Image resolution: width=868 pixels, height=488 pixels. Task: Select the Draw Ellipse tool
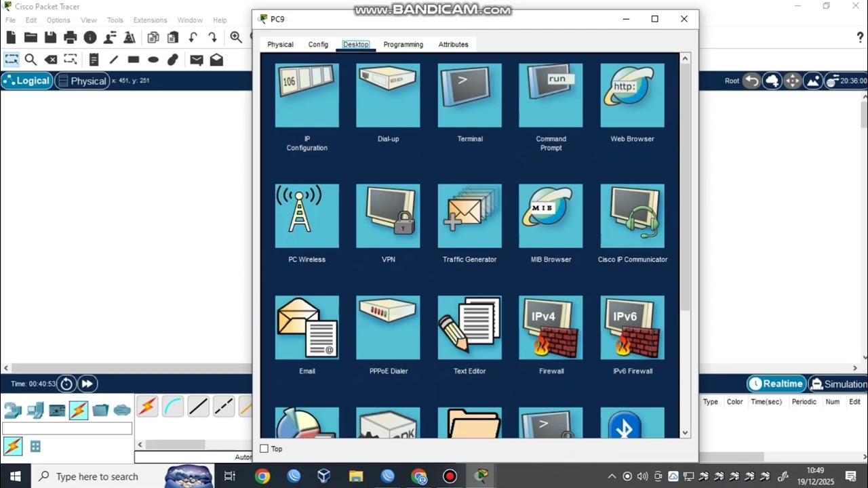click(x=153, y=60)
